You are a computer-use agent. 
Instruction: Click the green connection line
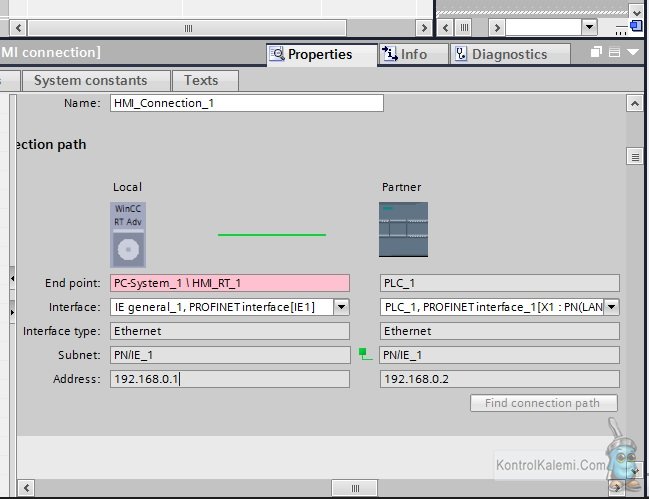point(272,235)
